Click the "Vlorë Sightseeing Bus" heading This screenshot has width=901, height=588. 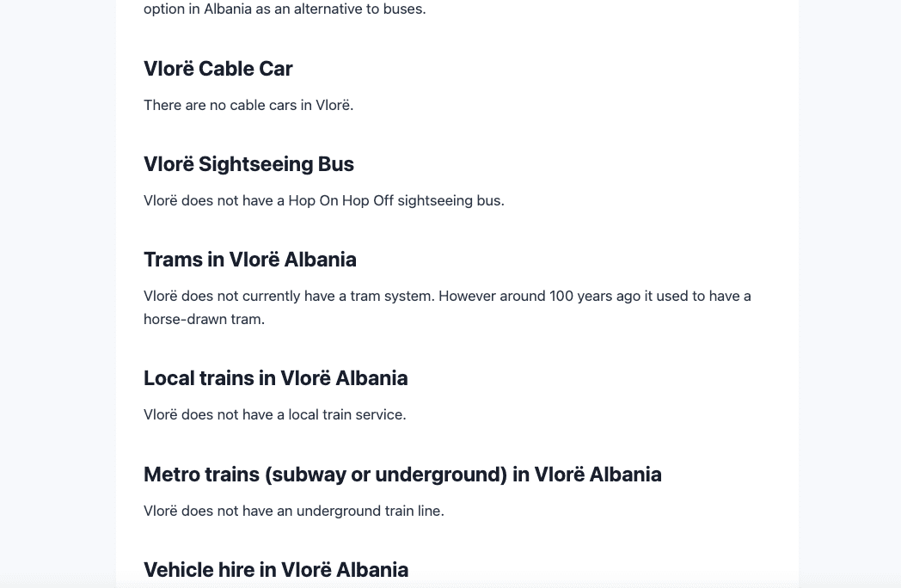pyautogui.click(x=248, y=164)
